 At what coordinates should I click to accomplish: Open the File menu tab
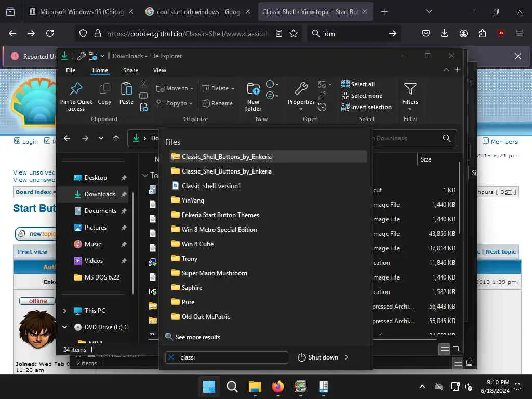71,70
